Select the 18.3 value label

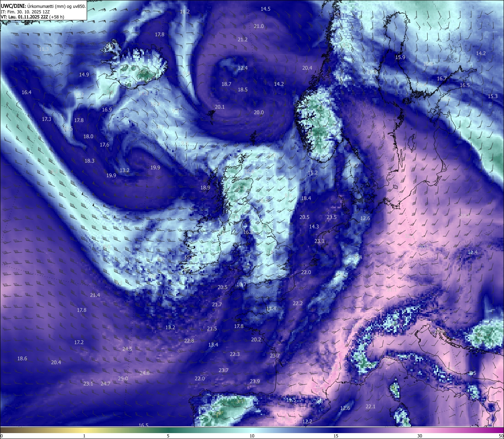(x=89, y=161)
